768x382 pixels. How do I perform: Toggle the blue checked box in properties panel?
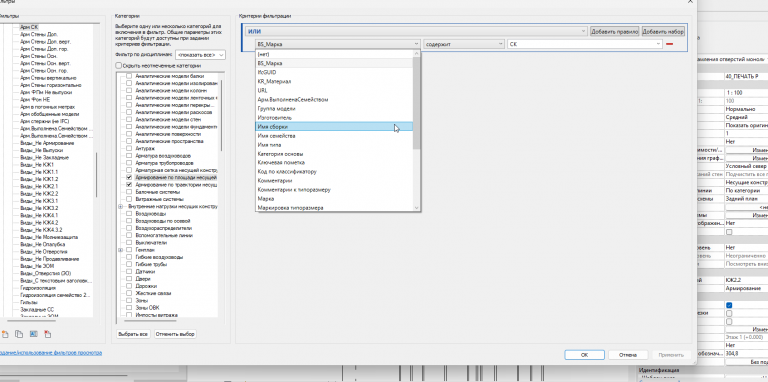point(729,305)
